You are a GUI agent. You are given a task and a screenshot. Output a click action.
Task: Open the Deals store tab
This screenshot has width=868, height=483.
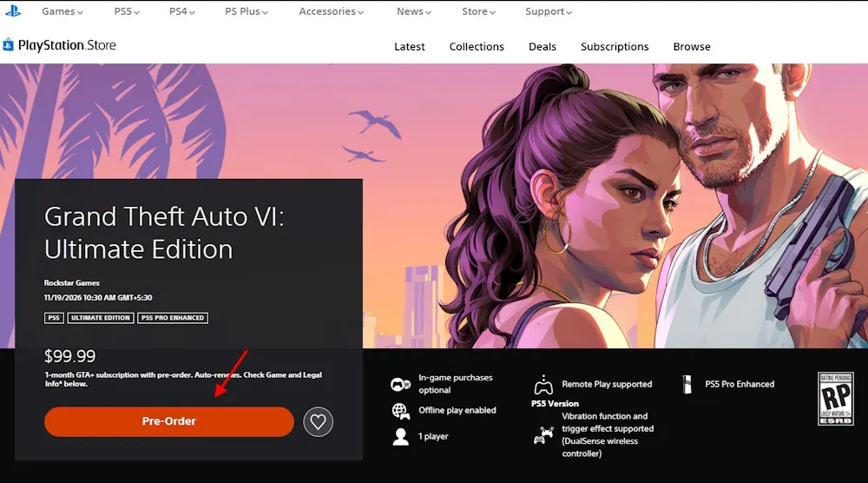542,47
